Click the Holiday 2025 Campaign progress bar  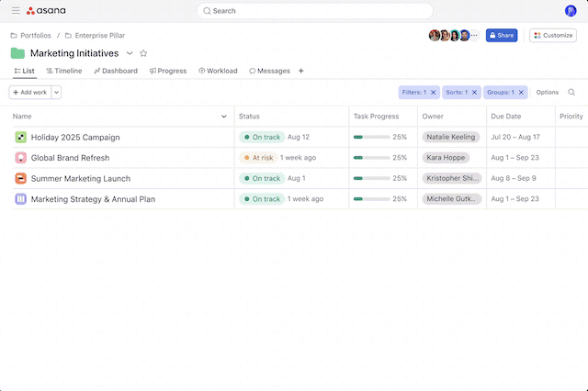click(x=370, y=137)
